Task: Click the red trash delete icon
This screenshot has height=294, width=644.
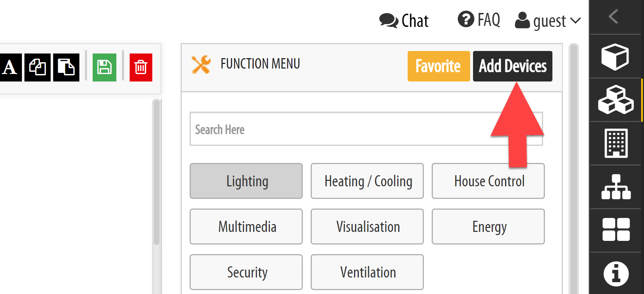Action: [141, 67]
